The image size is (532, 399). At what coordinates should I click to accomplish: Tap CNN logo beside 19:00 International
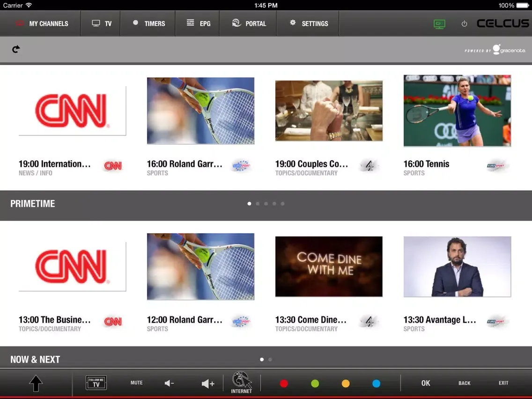[x=113, y=166]
